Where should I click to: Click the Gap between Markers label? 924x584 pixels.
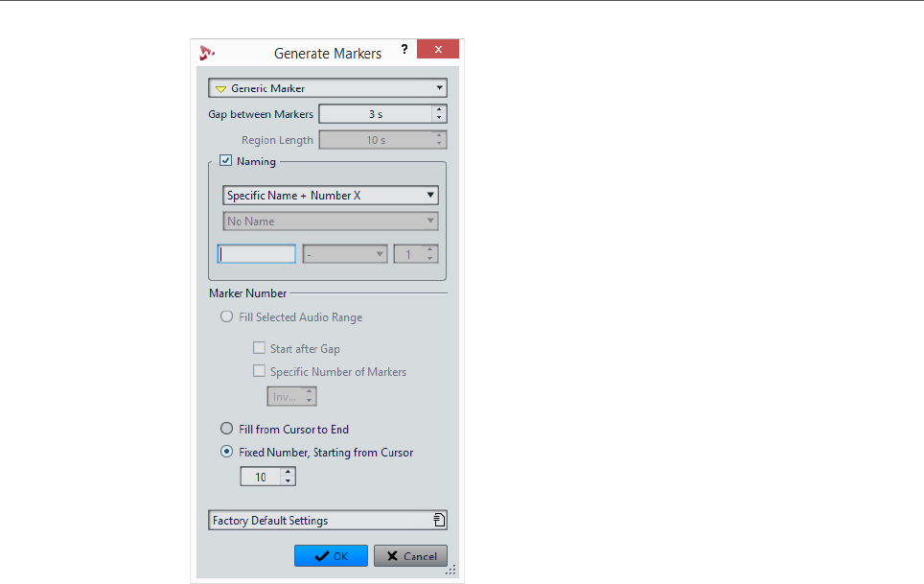pyautogui.click(x=261, y=114)
